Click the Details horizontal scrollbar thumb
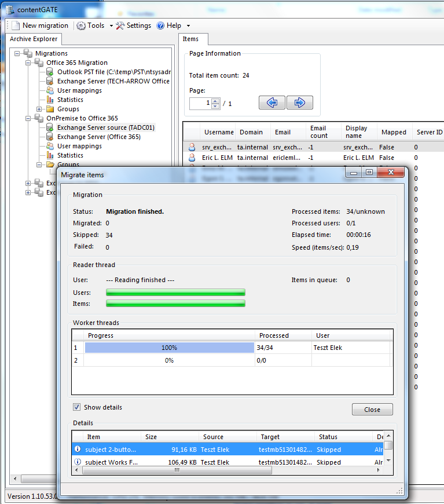Viewport: 444px width, 504px height. 177,470
